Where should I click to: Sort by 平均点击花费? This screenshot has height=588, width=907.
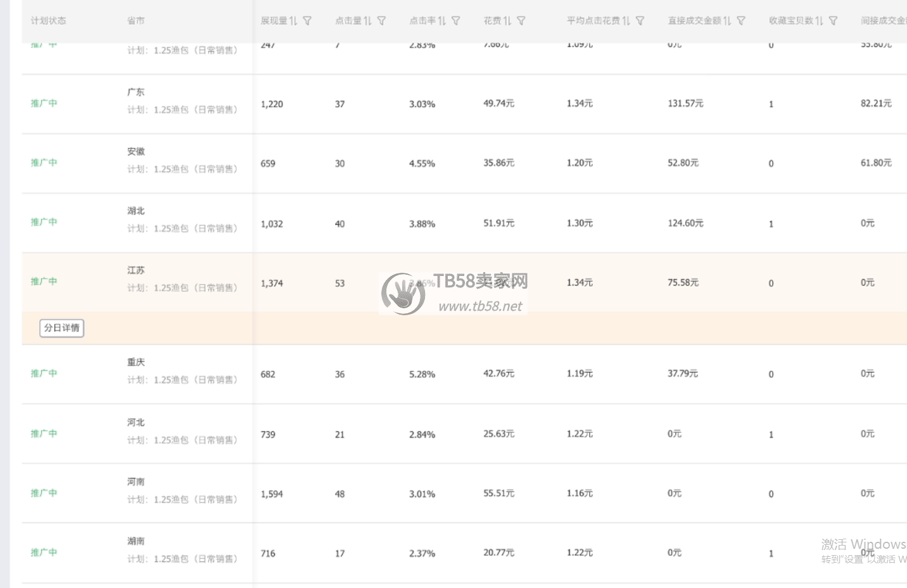626,21
